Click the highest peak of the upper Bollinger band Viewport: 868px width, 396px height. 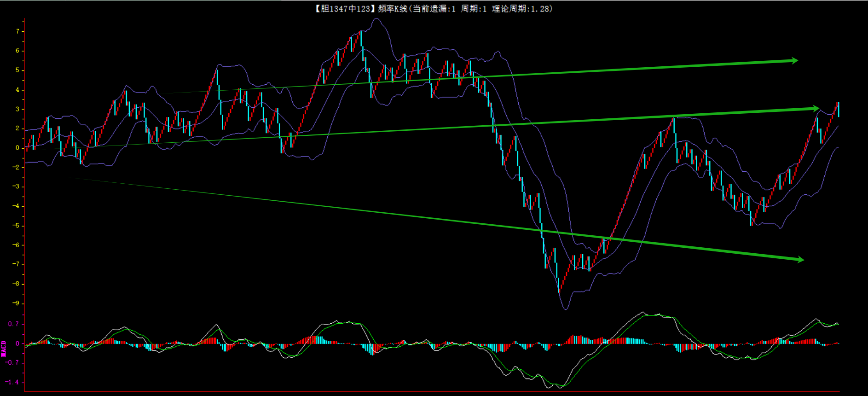(377, 19)
